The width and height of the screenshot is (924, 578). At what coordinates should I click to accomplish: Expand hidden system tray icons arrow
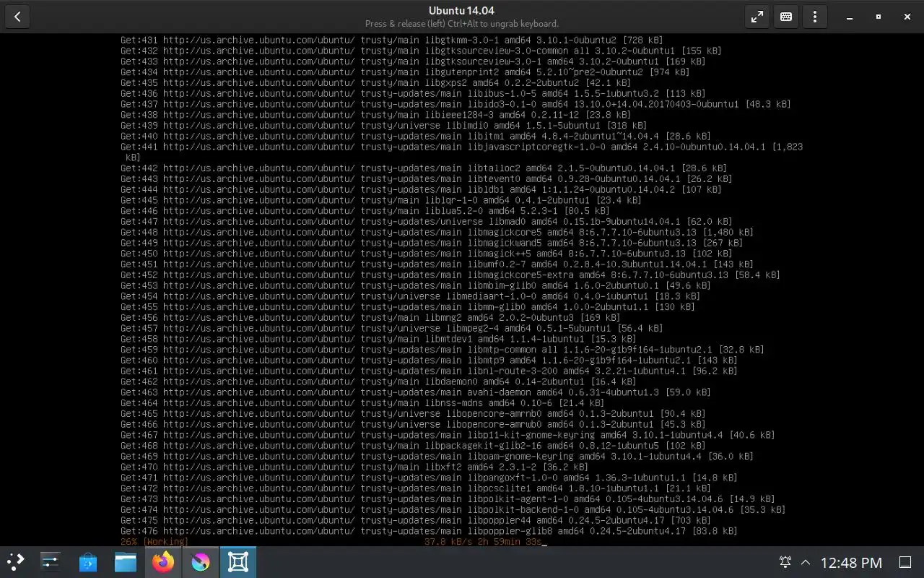pos(806,562)
